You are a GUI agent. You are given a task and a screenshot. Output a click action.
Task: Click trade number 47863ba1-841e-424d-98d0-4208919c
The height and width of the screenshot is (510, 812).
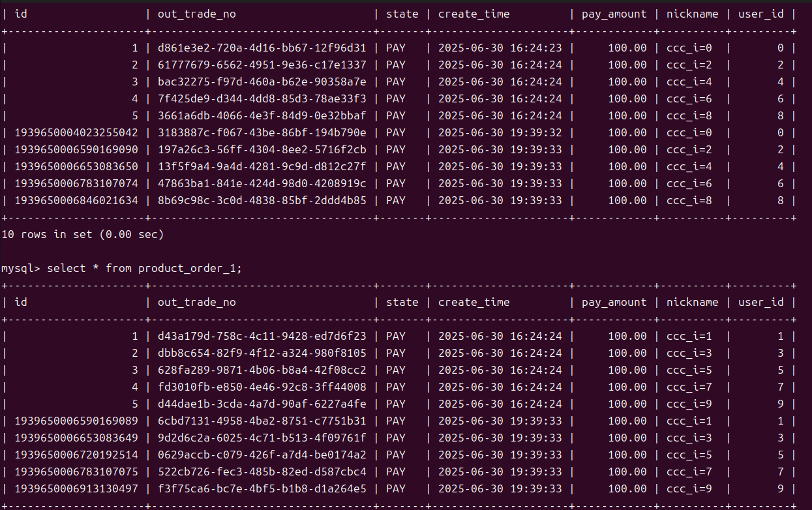pyautogui.click(x=262, y=183)
